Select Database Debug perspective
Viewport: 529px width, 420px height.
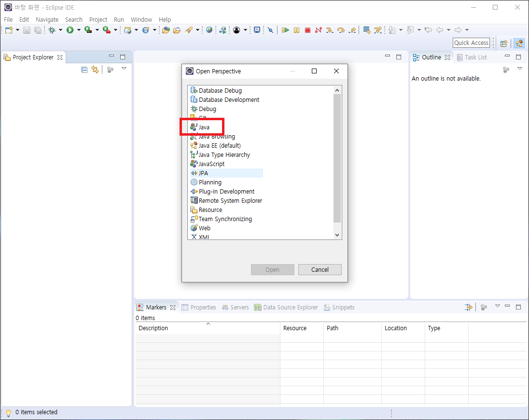[x=216, y=90]
